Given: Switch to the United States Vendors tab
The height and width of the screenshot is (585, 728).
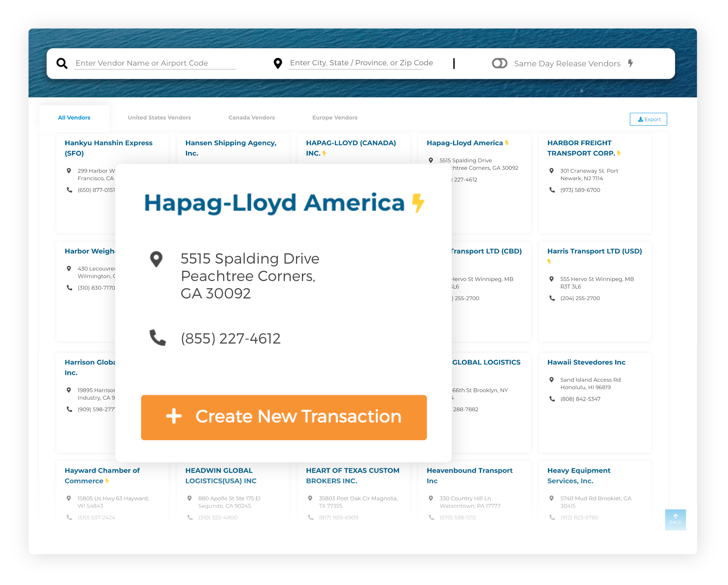Looking at the screenshot, I should click(159, 117).
